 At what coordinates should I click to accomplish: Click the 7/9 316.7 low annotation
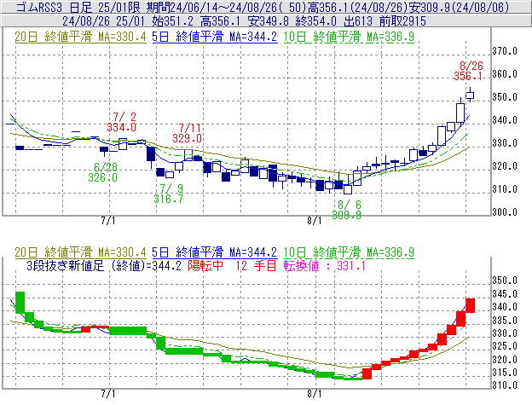pos(169,194)
